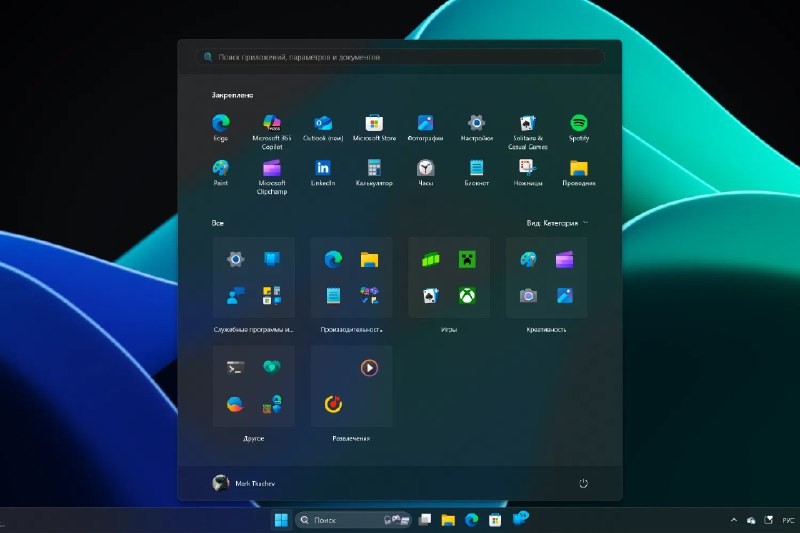
Task: Open the Mark Tkachev user account menu
Action: 244,483
